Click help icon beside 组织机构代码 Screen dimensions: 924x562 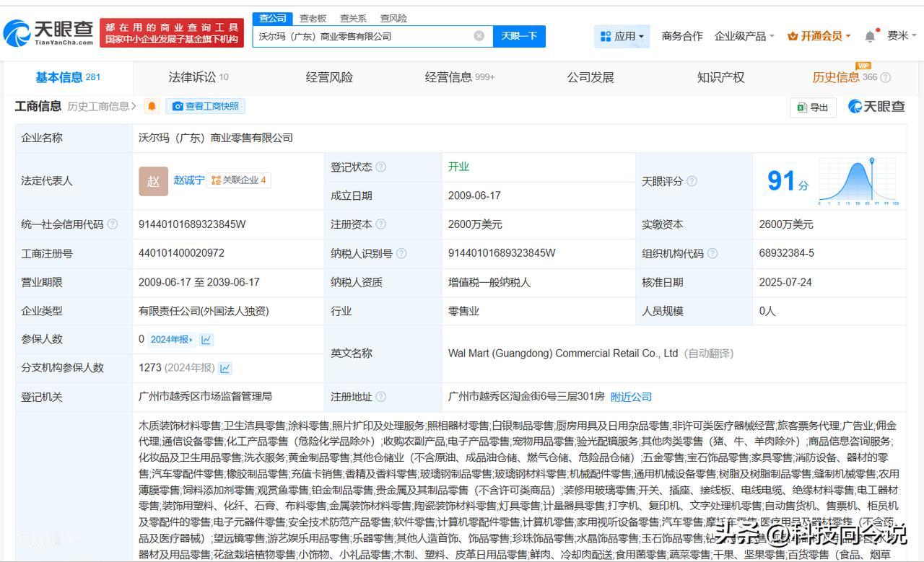[x=712, y=253]
